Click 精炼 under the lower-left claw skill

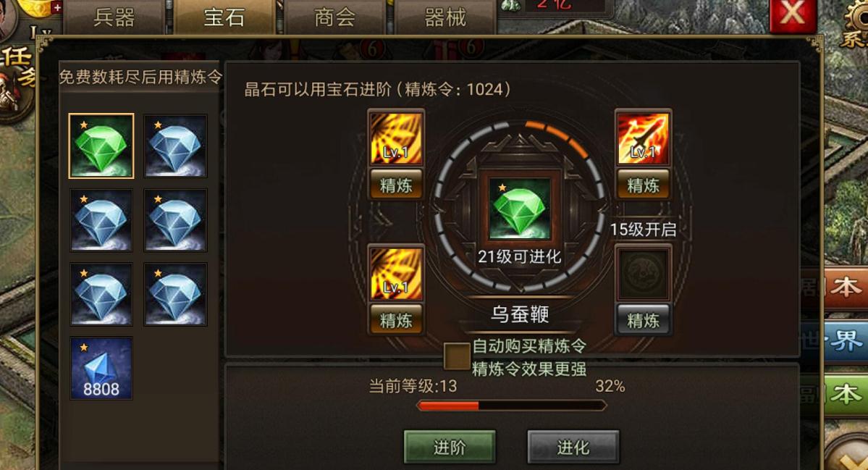396,319
